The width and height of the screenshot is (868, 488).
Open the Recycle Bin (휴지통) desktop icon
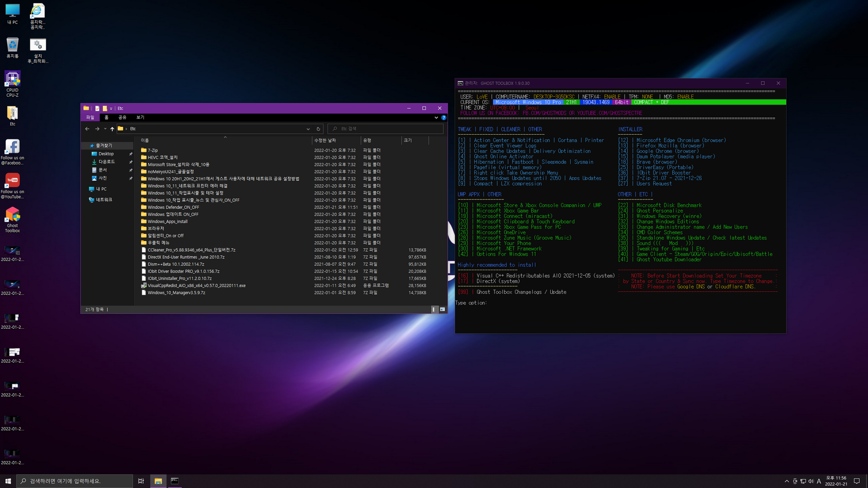[12, 48]
